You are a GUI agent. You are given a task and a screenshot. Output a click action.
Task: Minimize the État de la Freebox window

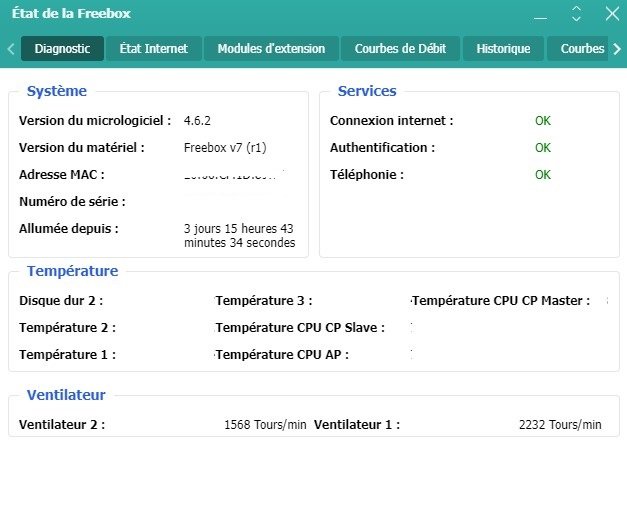click(x=541, y=15)
